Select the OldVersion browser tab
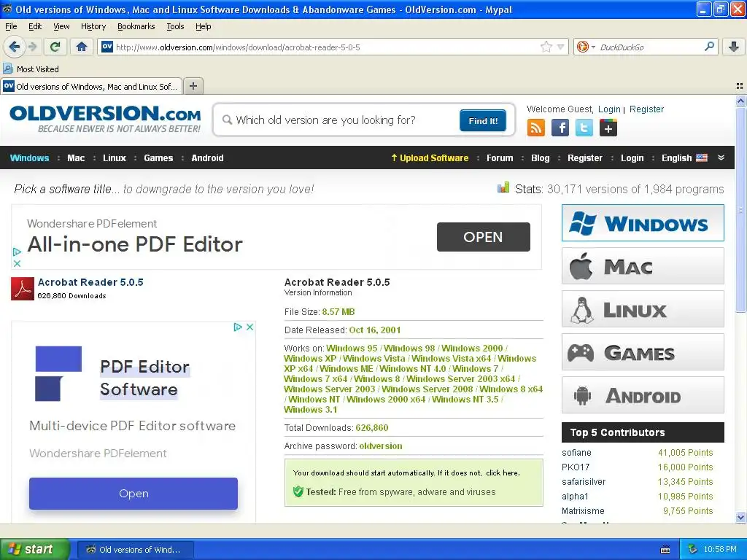 91,86
